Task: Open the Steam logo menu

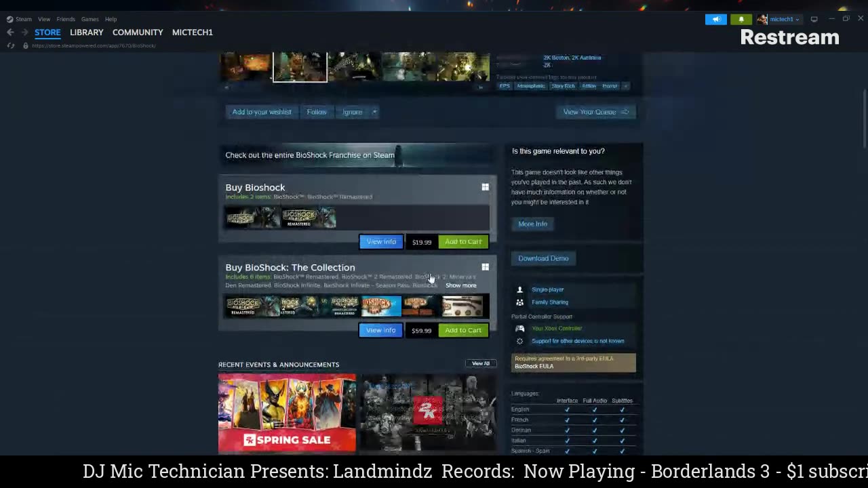Action: pyautogui.click(x=19, y=19)
